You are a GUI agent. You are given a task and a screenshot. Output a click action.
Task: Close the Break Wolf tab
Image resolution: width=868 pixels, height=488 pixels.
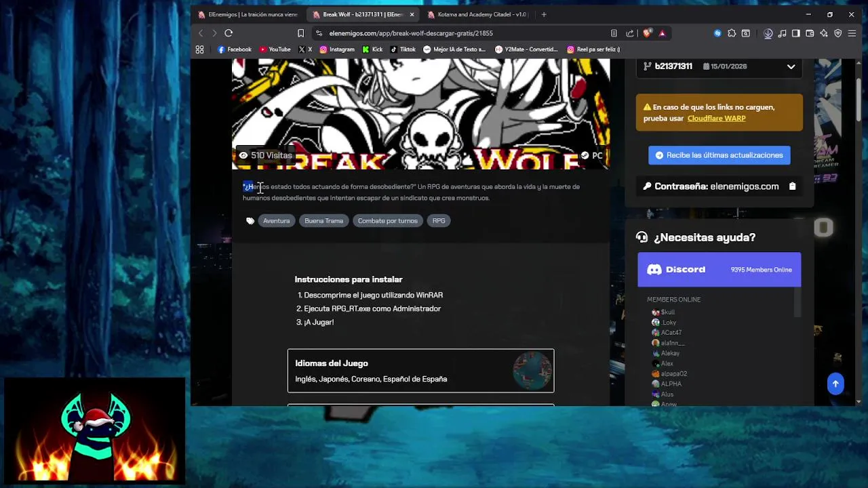tap(412, 14)
